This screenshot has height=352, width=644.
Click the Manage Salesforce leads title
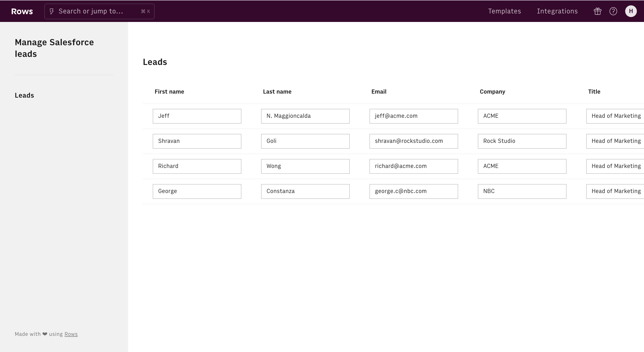click(x=54, y=48)
